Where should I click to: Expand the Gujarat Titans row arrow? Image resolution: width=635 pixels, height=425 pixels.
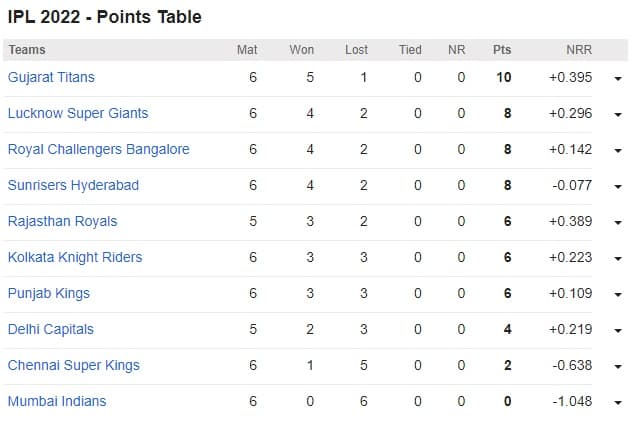coord(618,79)
